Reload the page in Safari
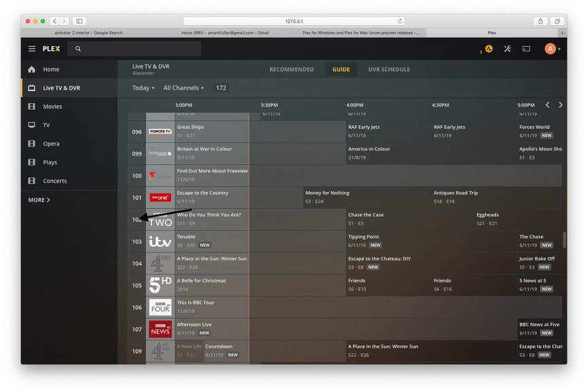Screen dimensions: 588x392 pos(400,21)
